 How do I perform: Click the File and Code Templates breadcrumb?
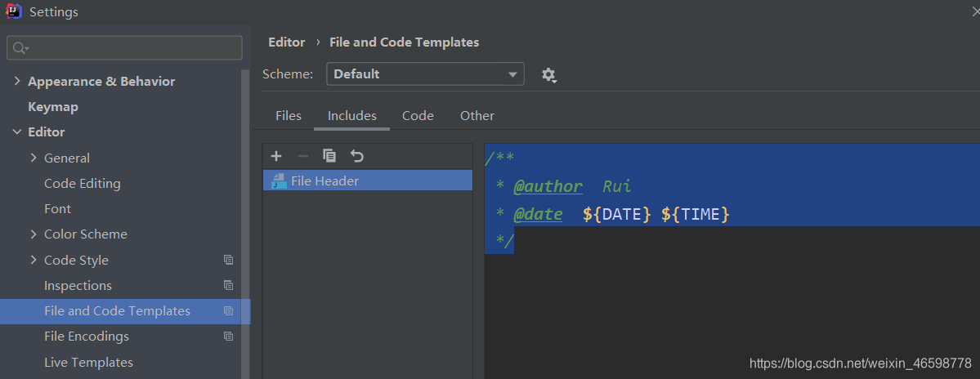coord(405,42)
